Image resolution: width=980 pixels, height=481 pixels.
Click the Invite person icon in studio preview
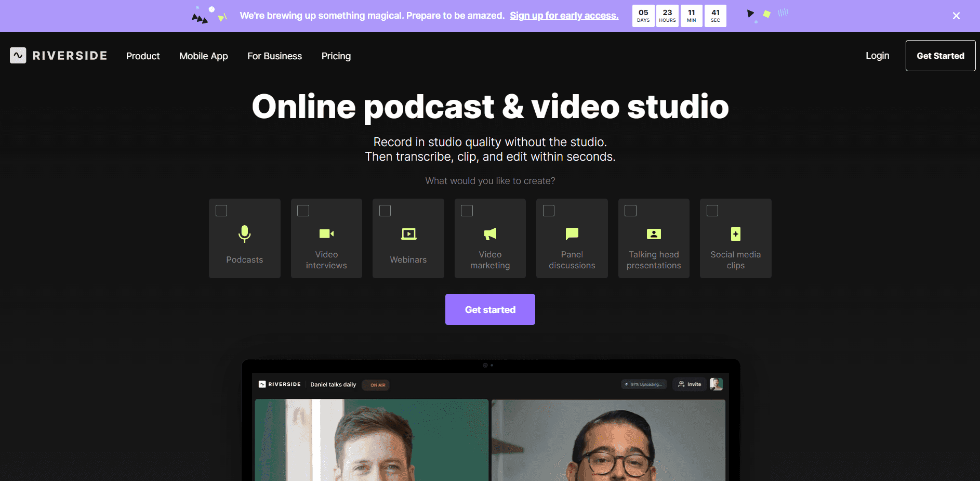coord(681,384)
